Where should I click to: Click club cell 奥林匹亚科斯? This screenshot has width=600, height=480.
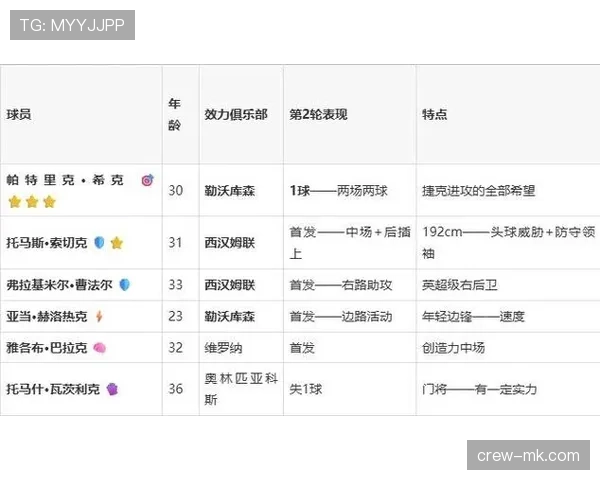click(241, 389)
